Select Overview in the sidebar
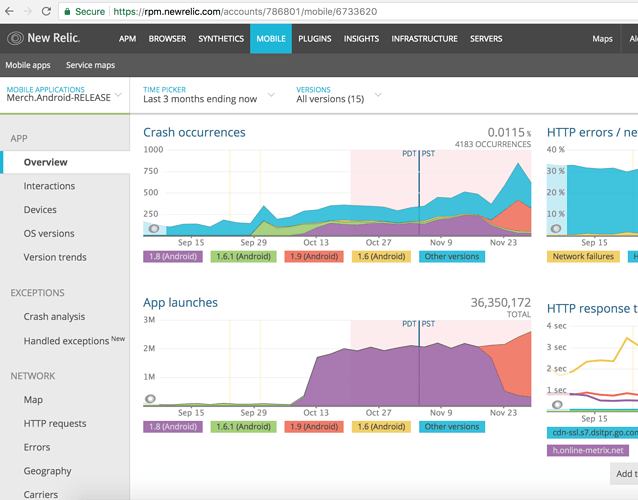 65,162
